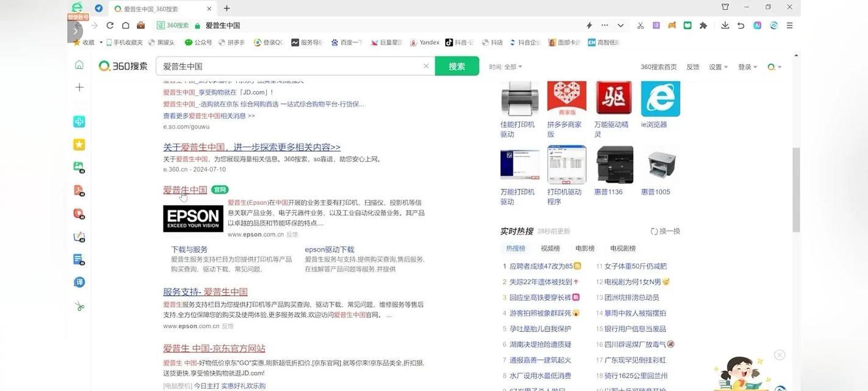868x391 pixels.
Task: Open the Yandex bookmark
Action: (425, 42)
